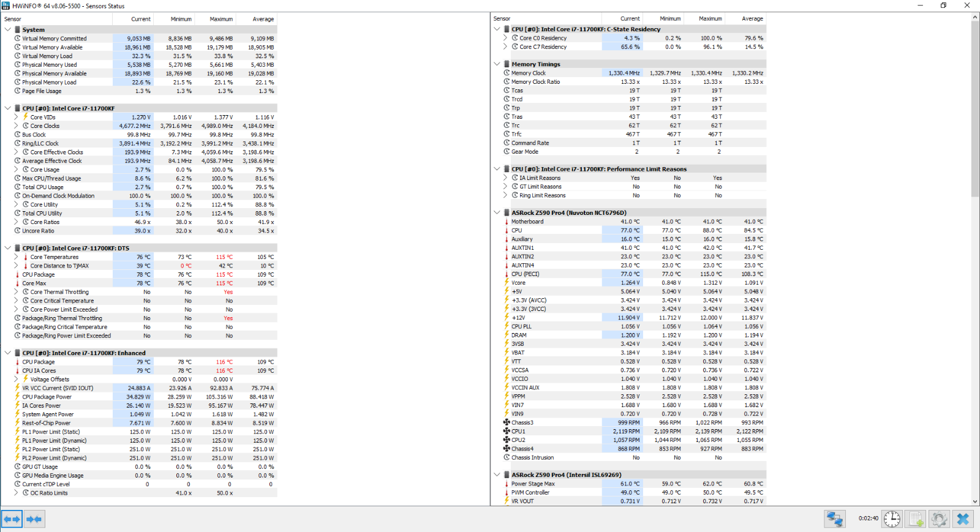This screenshot has height=532, width=980.
Task: Expand the Core Clocks row
Action: point(16,126)
